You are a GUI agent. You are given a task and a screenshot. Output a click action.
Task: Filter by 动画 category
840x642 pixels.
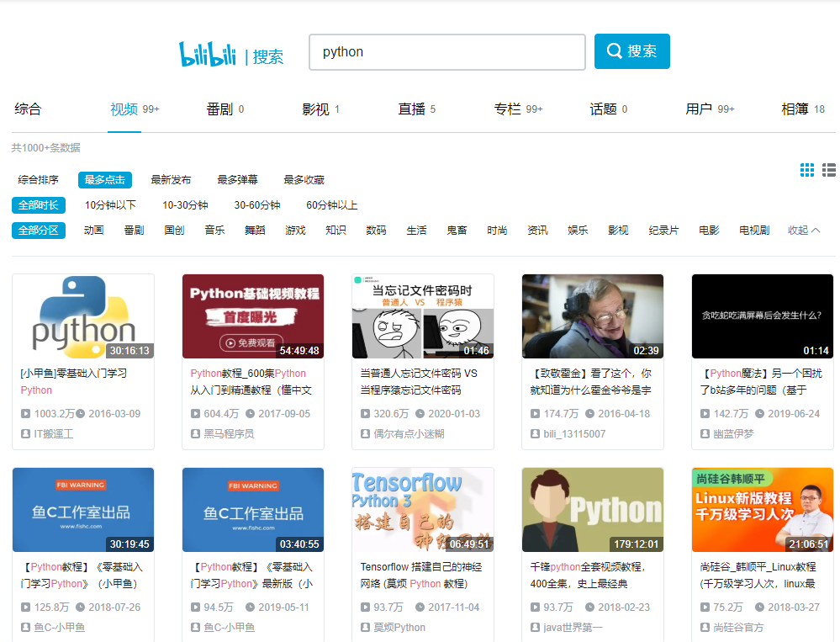point(93,231)
